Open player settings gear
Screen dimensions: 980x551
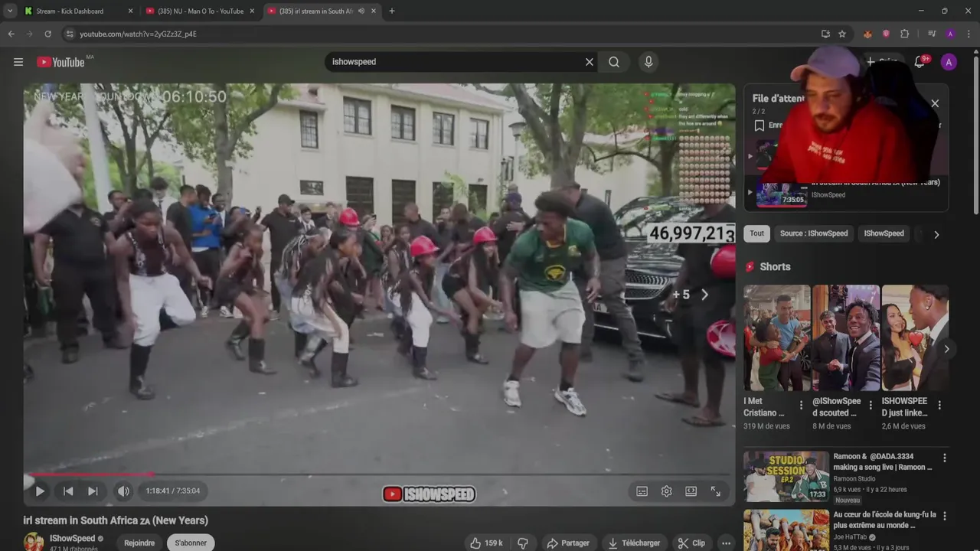coord(667,491)
